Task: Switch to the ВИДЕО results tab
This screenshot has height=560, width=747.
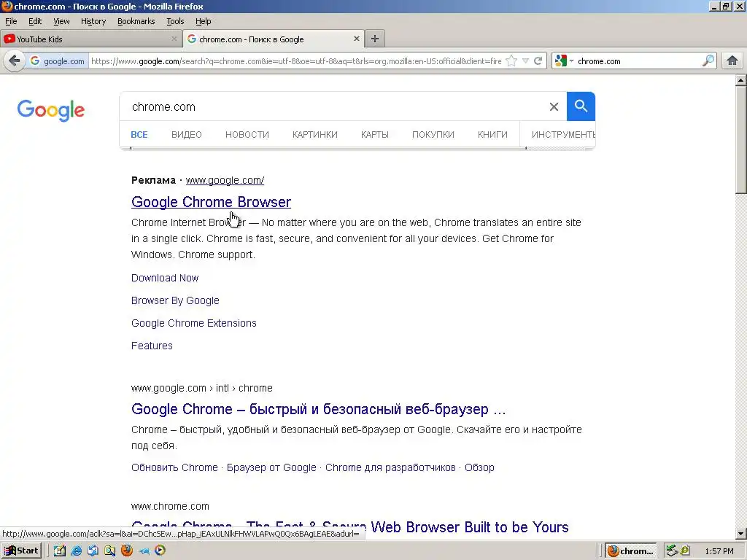Action: tap(187, 135)
